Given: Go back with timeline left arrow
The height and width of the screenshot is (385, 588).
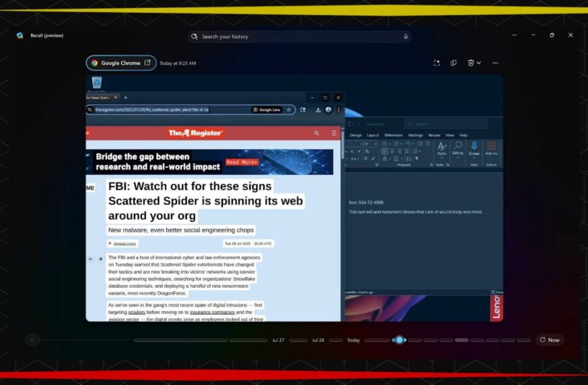Looking at the screenshot, I should click(x=32, y=340).
